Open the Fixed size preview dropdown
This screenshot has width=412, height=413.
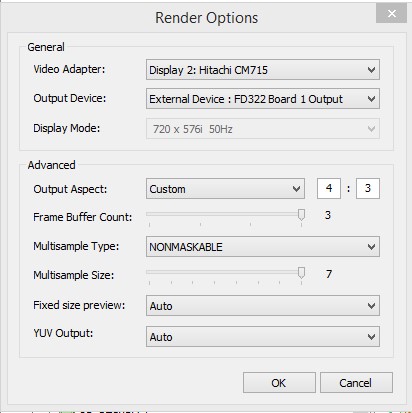(263, 305)
